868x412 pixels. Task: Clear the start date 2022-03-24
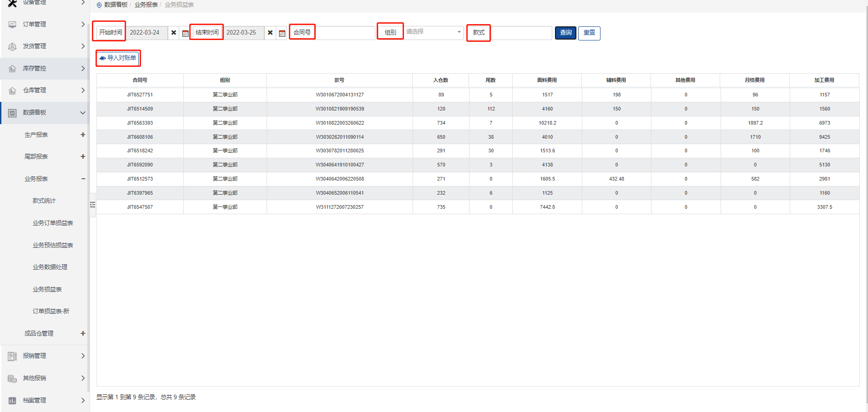click(x=174, y=33)
